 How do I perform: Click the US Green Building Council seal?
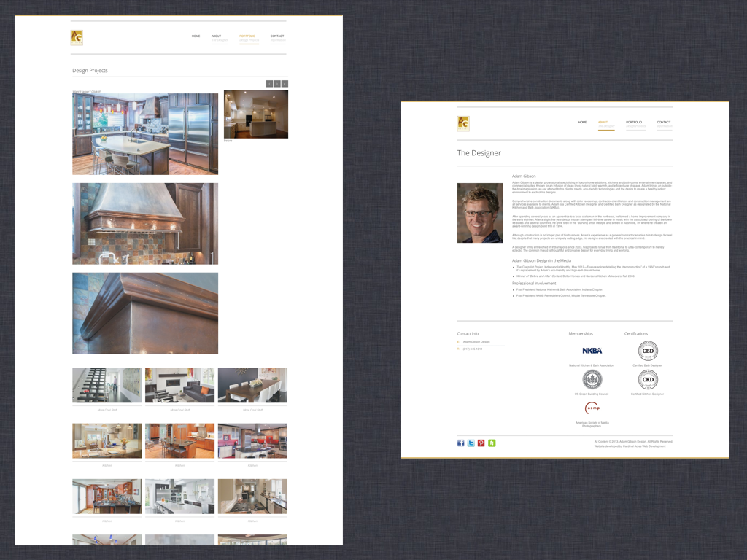[592, 380]
